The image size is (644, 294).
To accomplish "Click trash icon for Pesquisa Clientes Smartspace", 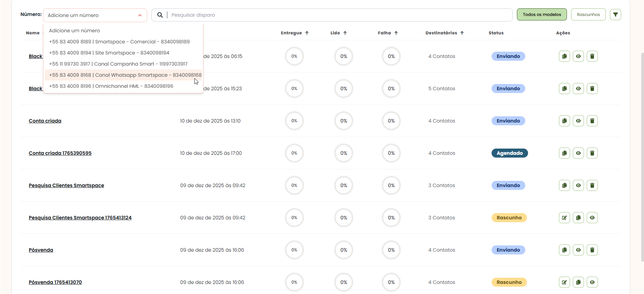I will 592,185.
